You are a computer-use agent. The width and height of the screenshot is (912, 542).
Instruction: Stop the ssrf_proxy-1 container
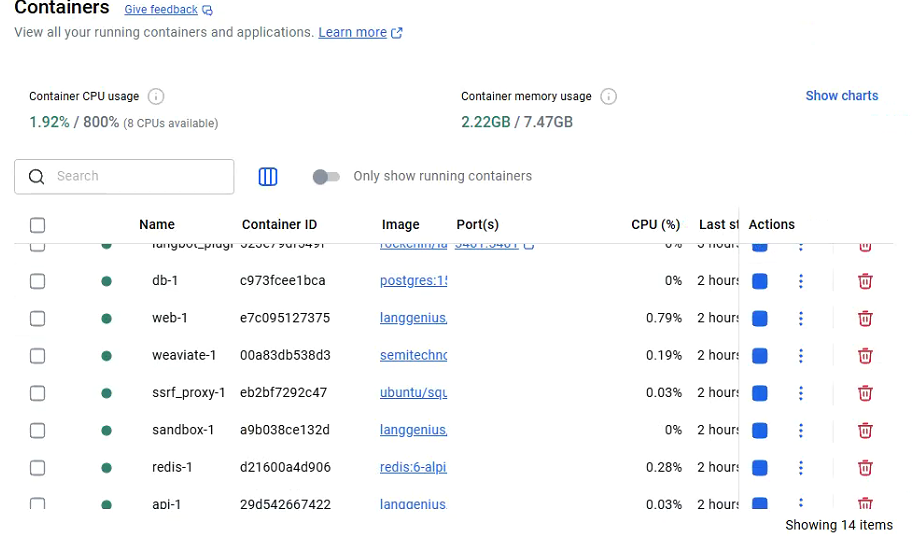point(760,393)
